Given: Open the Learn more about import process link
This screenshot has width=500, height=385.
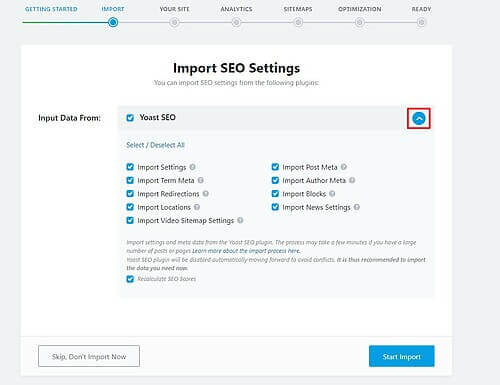Looking at the screenshot, I should [246, 251].
